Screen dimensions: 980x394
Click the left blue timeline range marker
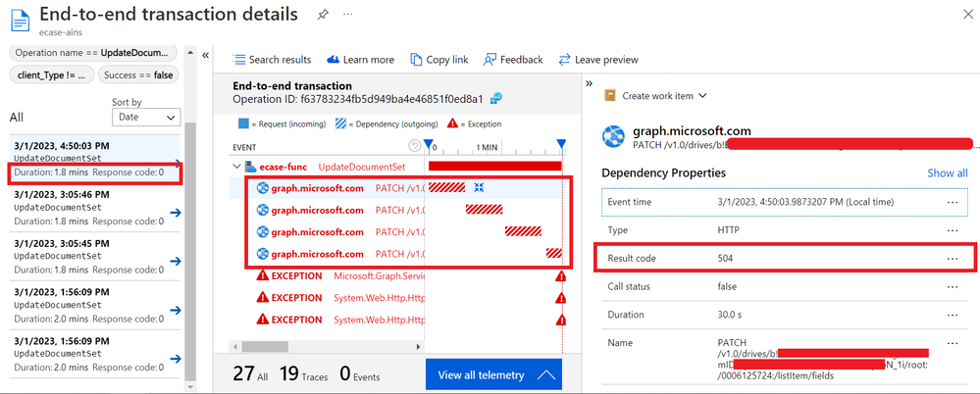(428, 145)
